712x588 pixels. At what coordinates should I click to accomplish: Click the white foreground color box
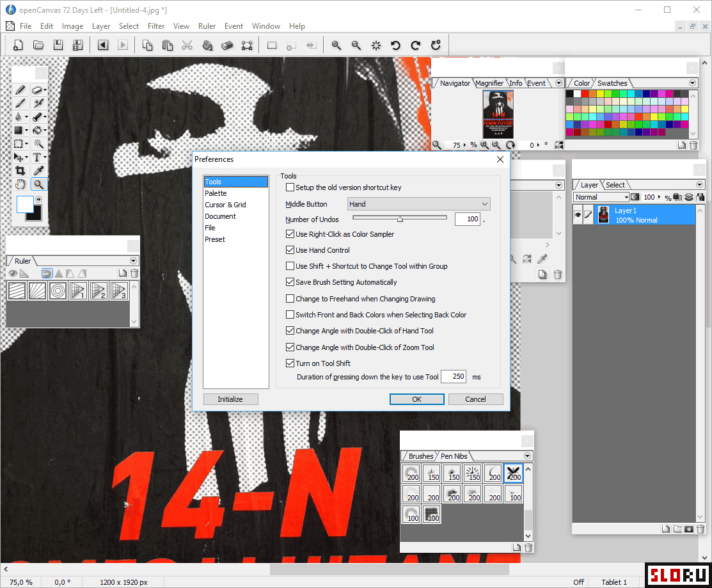(24, 204)
